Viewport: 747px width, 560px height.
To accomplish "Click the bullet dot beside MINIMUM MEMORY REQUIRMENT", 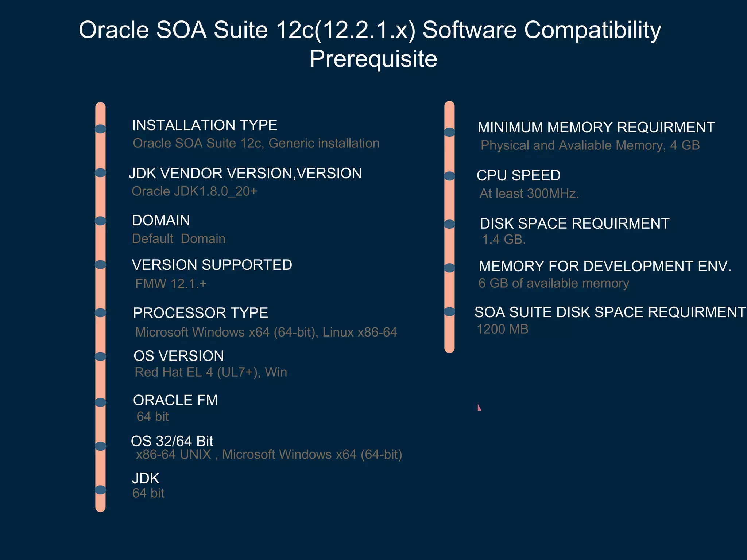I will click(450, 132).
